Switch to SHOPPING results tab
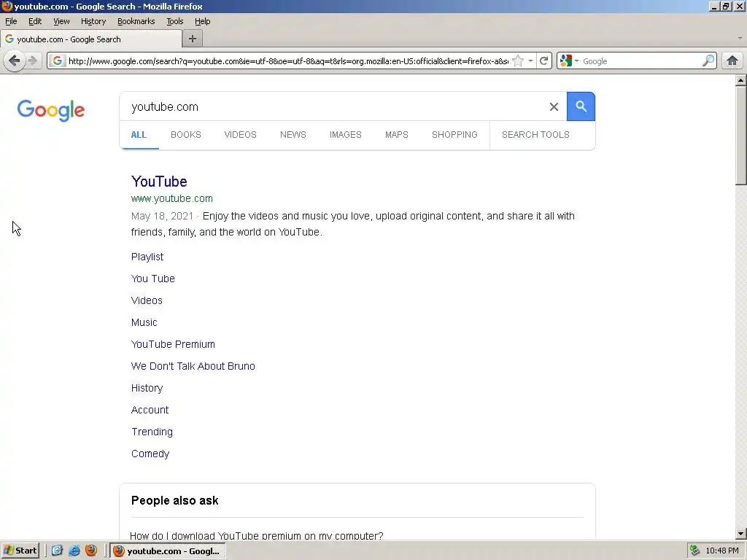This screenshot has width=747, height=560. tap(454, 135)
